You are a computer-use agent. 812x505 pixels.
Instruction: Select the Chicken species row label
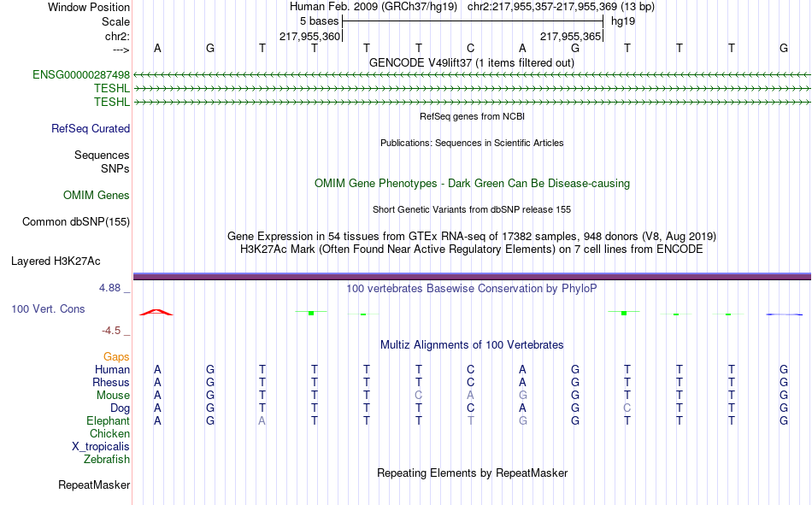(x=109, y=433)
